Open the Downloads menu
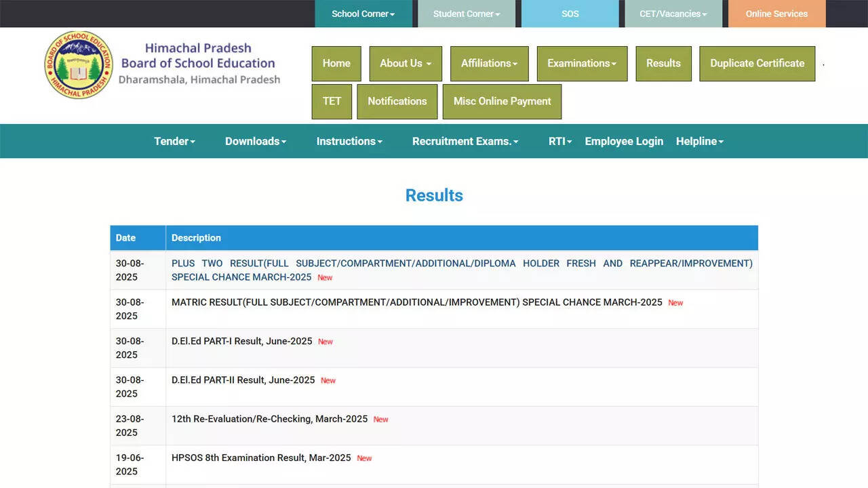Image resolution: width=868 pixels, height=488 pixels. point(256,141)
